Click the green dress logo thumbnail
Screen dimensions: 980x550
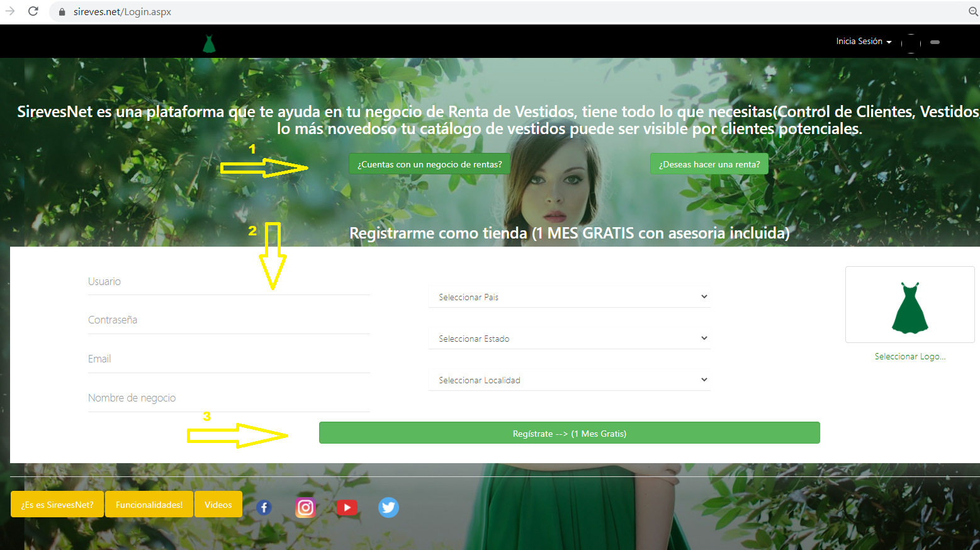[910, 306]
